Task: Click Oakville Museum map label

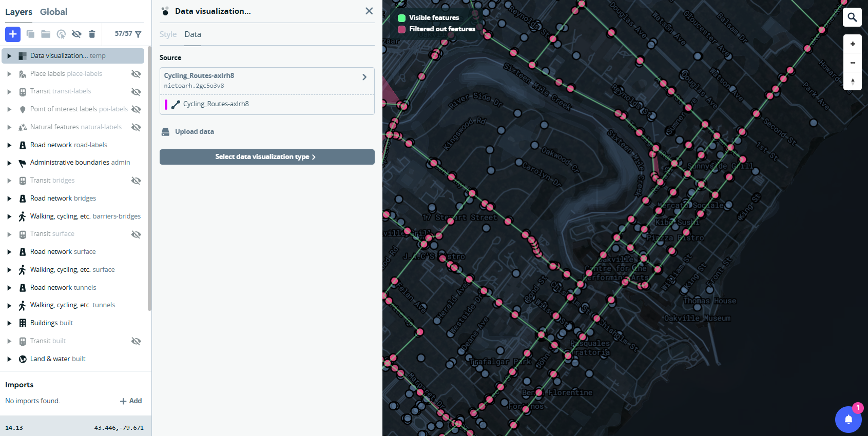Action: [697, 319]
